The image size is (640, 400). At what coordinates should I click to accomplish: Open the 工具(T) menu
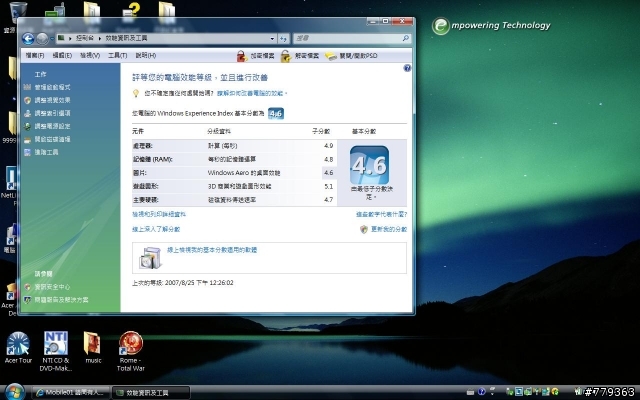[118, 56]
